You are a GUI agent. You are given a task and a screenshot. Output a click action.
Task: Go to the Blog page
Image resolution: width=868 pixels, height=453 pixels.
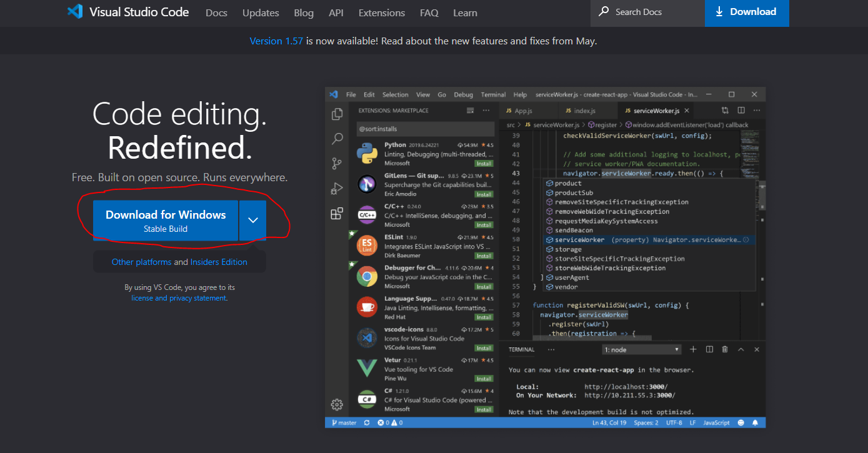304,12
